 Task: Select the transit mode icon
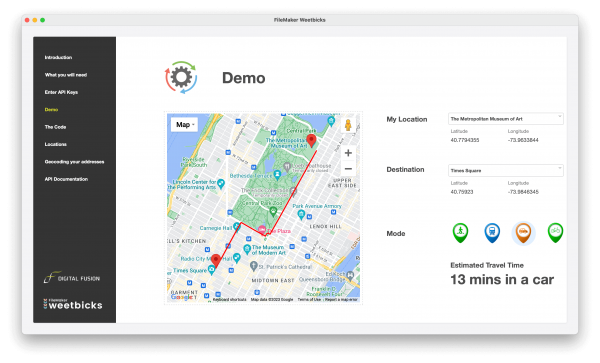[x=492, y=233]
